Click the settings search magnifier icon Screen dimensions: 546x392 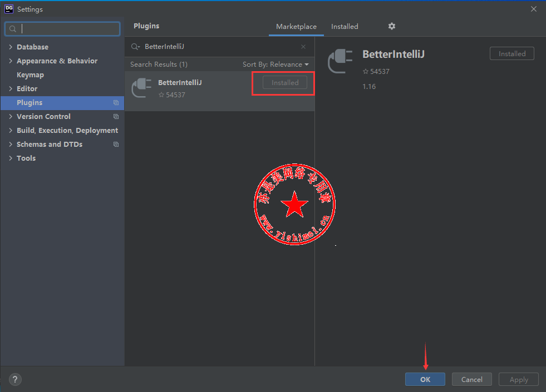point(13,29)
